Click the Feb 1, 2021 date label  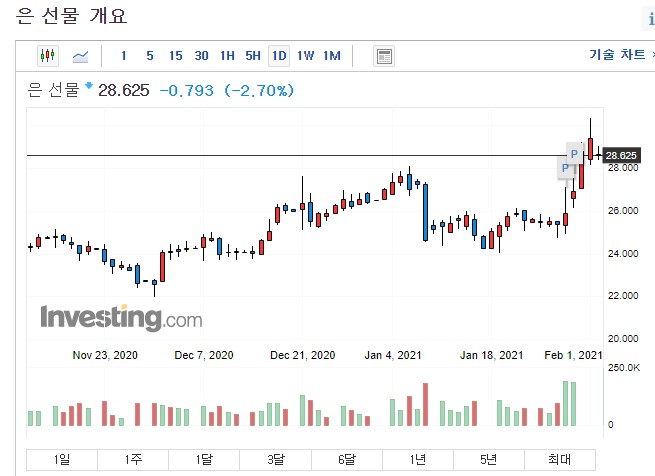(573, 355)
